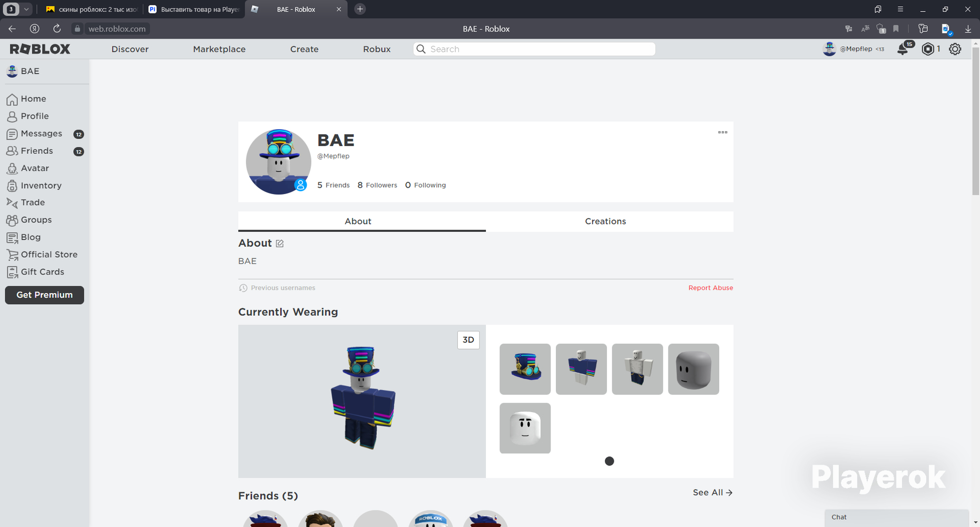The width and height of the screenshot is (980, 527).
Task: Edit the About section pencil icon
Action: pyautogui.click(x=280, y=243)
